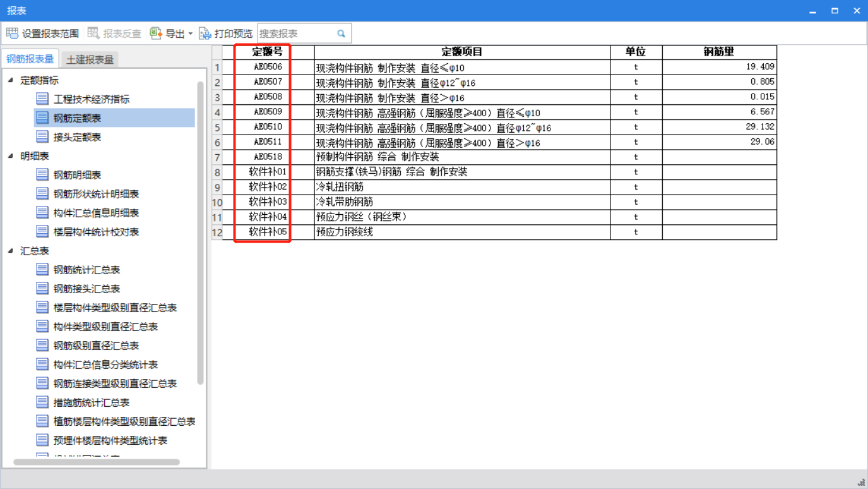Select the AE0510 cell
Viewport: 868px width, 489px height.
268,127
